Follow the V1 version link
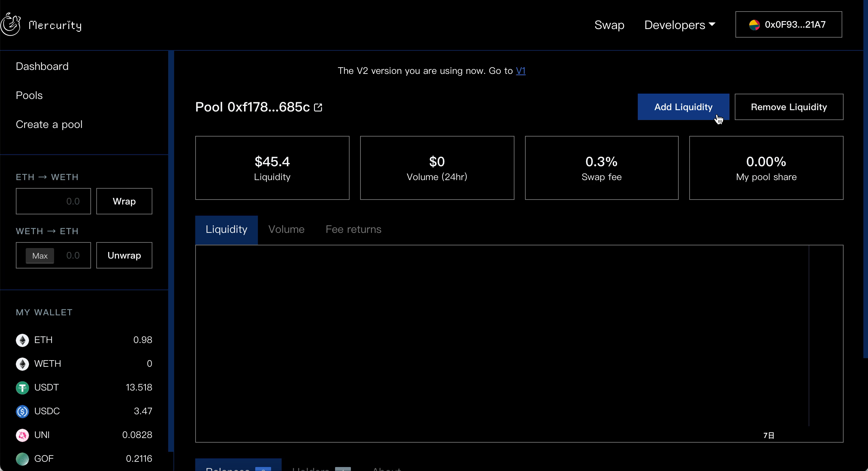The width and height of the screenshot is (868, 471). pyautogui.click(x=520, y=71)
